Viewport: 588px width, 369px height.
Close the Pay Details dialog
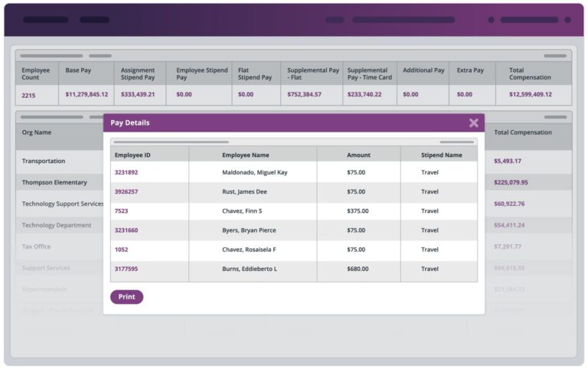pyautogui.click(x=474, y=122)
